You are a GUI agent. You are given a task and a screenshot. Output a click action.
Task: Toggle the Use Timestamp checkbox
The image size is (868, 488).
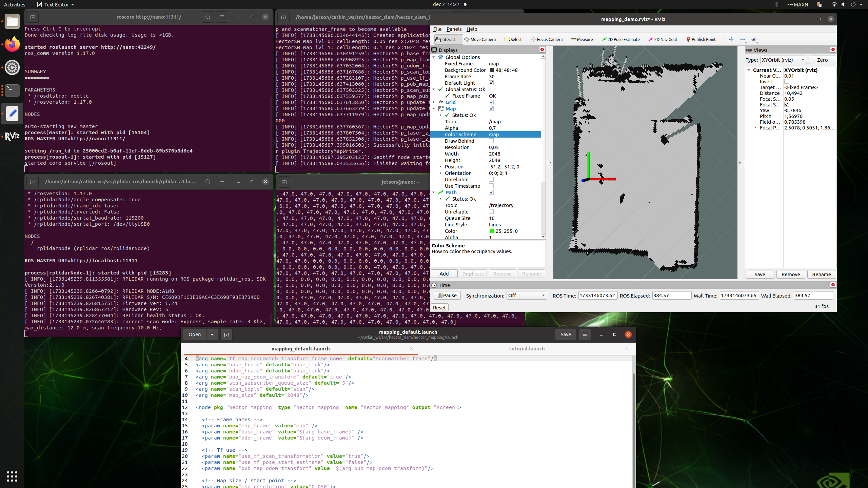tap(491, 186)
